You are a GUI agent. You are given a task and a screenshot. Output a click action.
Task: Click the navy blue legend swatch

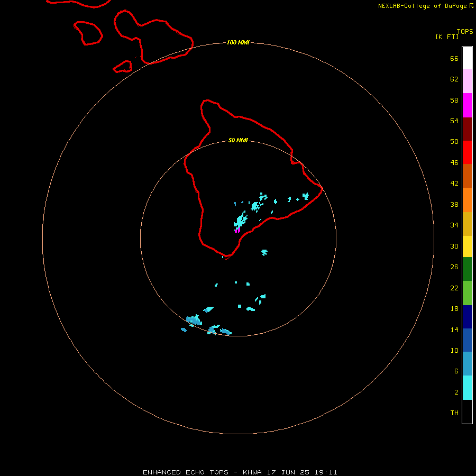467,317
